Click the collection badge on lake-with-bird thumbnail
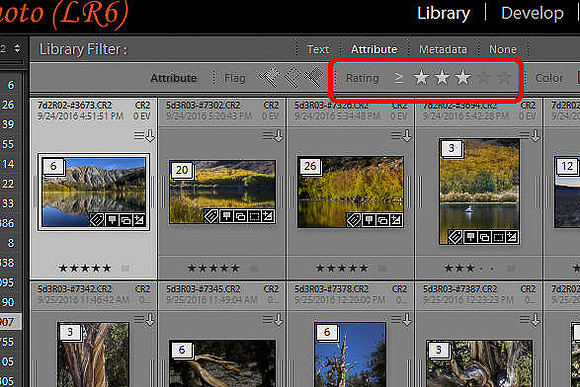 (x=484, y=237)
